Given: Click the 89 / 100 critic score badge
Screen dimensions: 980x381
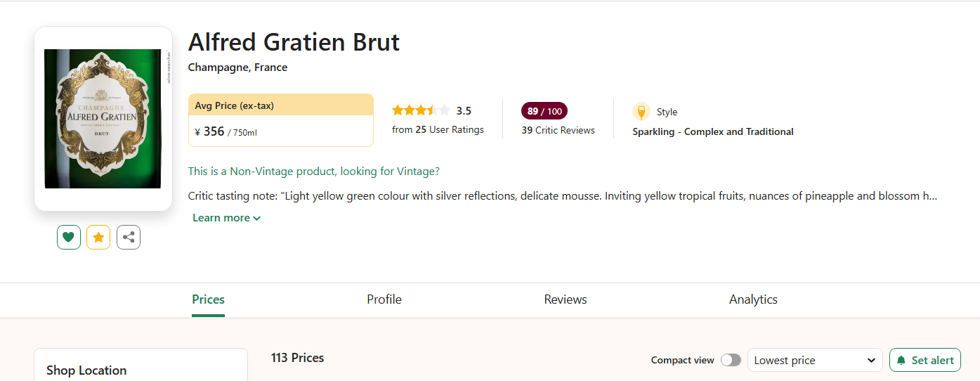Looking at the screenshot, I should pos(544,111).
